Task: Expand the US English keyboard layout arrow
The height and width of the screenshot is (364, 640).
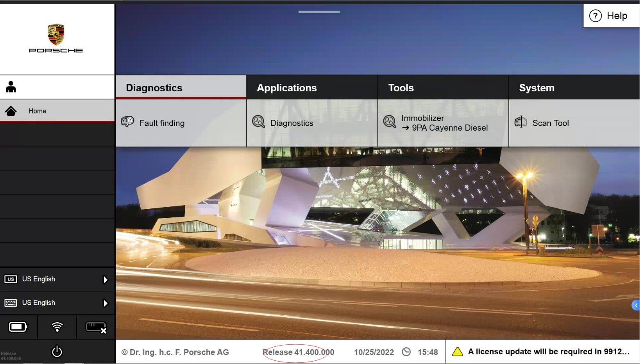Action: coord(105,303)
